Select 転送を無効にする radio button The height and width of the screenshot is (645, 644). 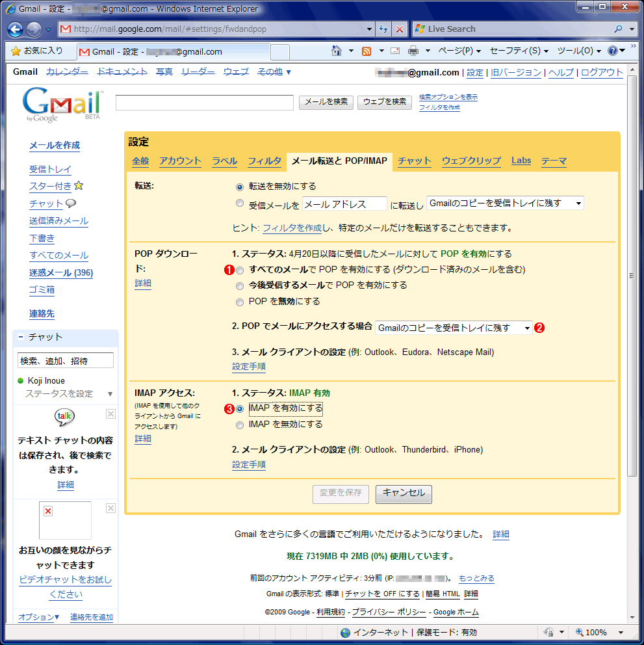(x=240, y=187)
